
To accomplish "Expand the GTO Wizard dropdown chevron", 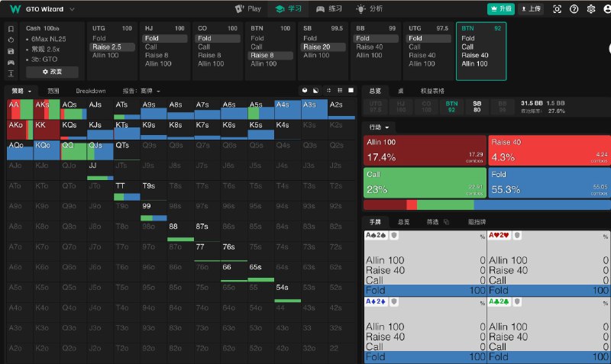I will click(x=72, y=9).
